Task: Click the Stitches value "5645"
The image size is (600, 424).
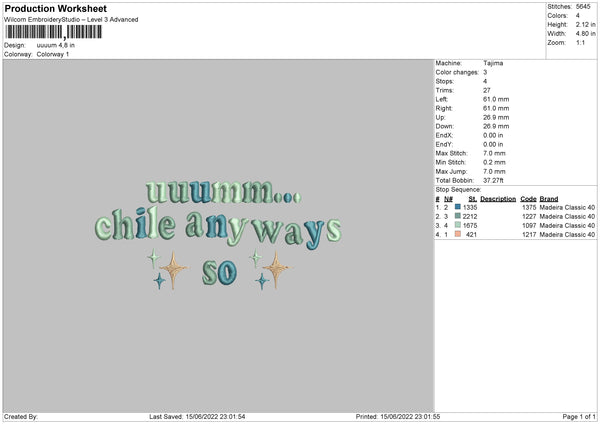Action: (x=583, y=7)
